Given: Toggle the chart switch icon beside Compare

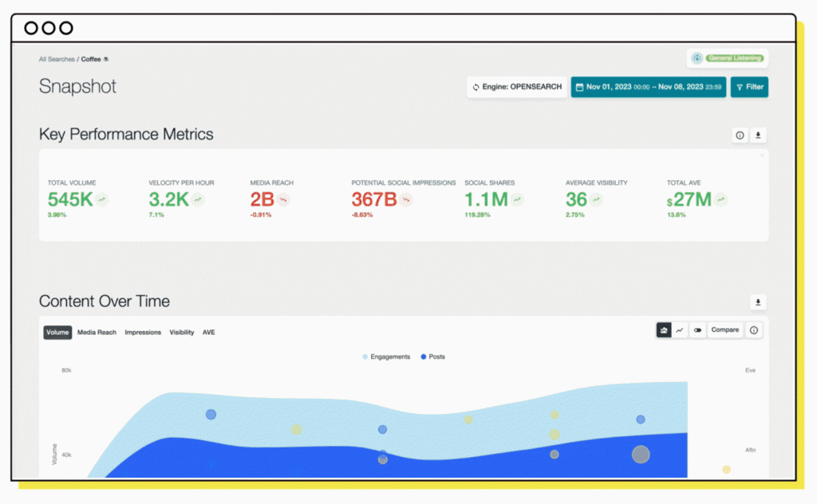Looking at the screenshot, I should pyautogui.click(x=697, y=330).
